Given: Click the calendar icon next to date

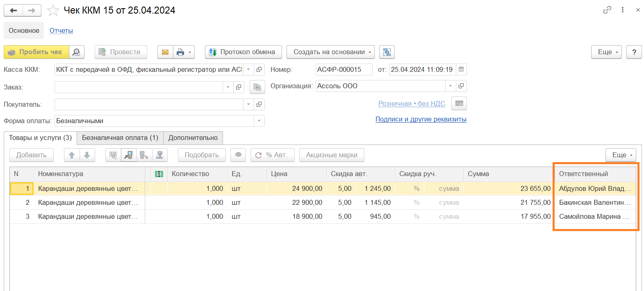Looking at the screenshot, I should click(461, 70).
